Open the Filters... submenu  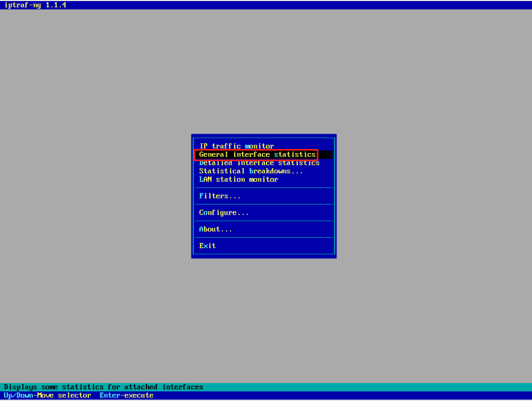(x=219, y=196)
